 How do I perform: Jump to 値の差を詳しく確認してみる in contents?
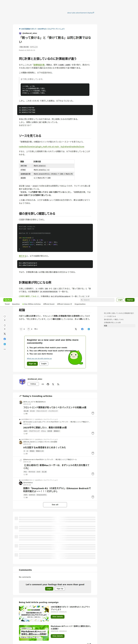(x=114, y=320)
